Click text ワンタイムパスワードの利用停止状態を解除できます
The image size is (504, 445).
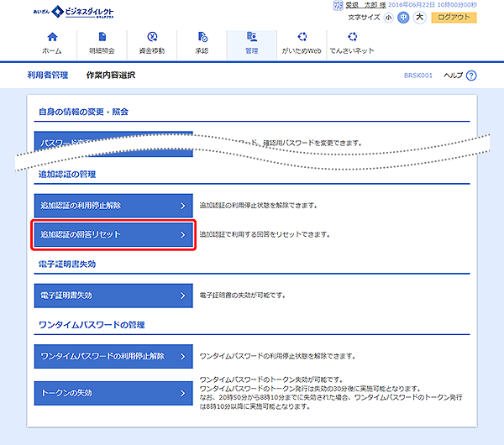[277, 356]
